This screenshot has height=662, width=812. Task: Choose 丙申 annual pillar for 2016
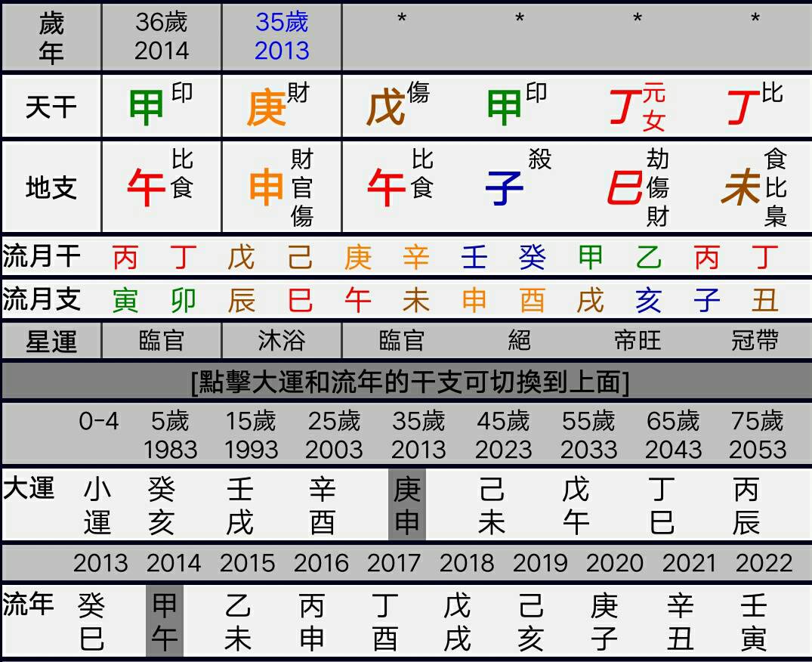click(x=312, y=622)
